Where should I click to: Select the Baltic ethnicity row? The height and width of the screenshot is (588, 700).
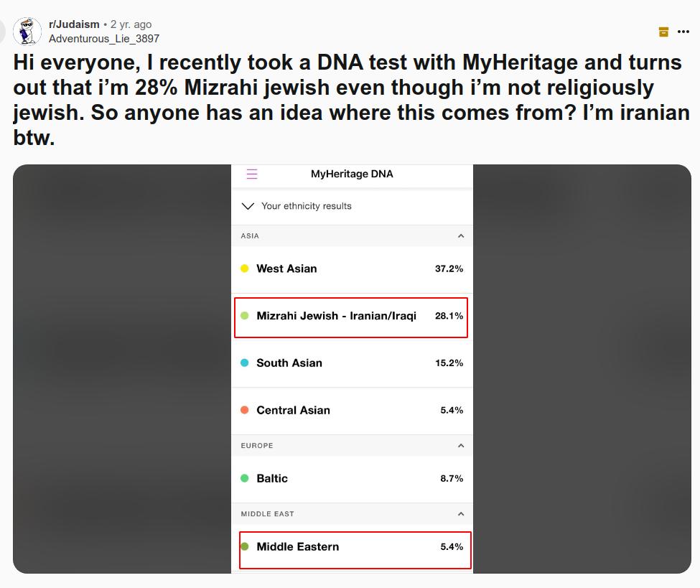coord(352,479)
